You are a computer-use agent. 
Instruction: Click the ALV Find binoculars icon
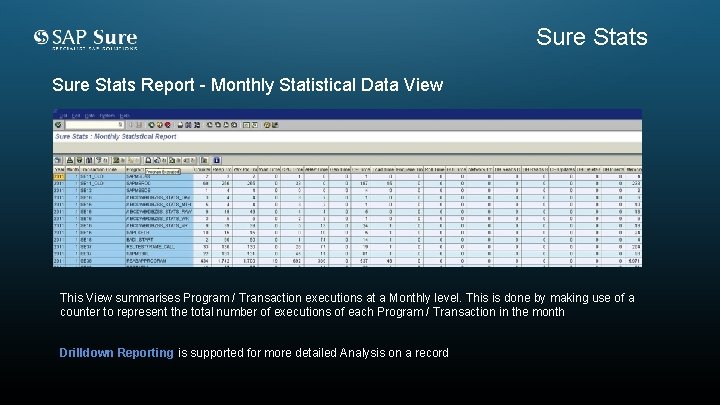[x=89, y=160]
